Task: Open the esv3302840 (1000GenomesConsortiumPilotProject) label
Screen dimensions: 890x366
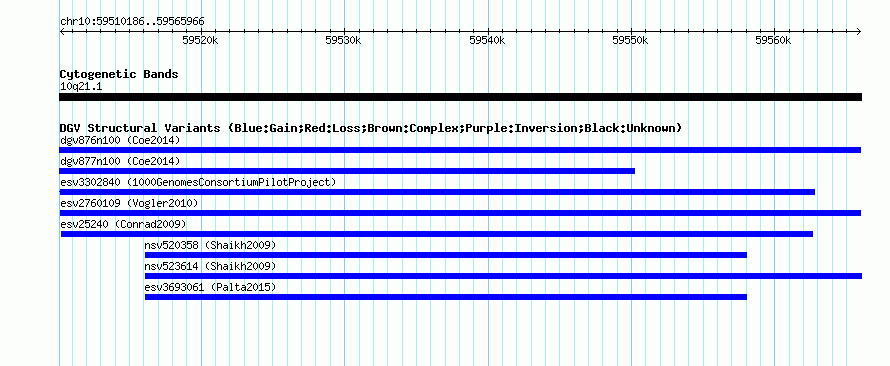Action: coord(198,182)
